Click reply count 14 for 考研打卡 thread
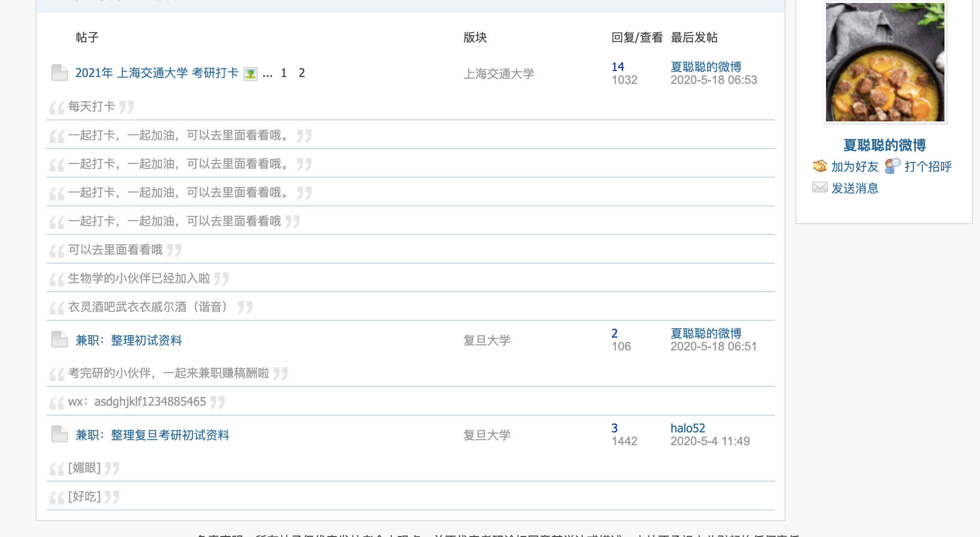This screenshot has height=537, width=980. pos(618,67)
